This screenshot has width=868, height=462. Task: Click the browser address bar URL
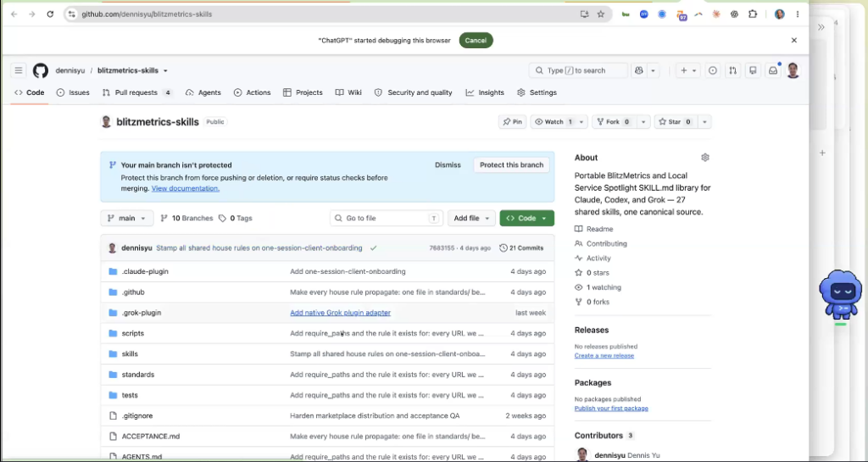click(x=147, y=14)
